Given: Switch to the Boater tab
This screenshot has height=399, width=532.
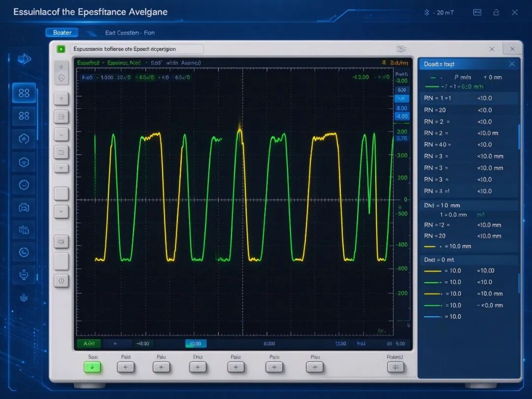Looking at the screenshot, I should (62, 33).
